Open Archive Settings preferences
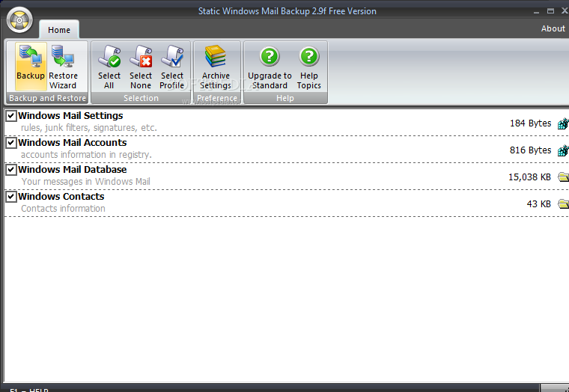569x392 pixels. tap(216, 67)
